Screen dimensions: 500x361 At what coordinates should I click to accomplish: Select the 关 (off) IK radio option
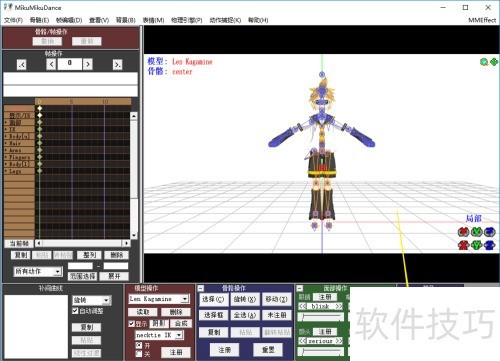click(139, 353)
